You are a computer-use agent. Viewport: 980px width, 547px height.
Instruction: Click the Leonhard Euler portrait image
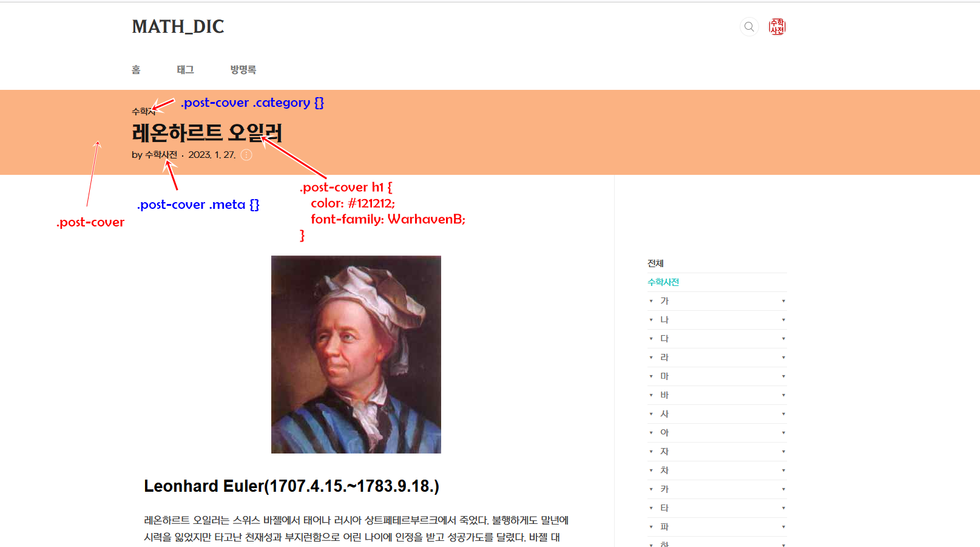click(356, 355)
